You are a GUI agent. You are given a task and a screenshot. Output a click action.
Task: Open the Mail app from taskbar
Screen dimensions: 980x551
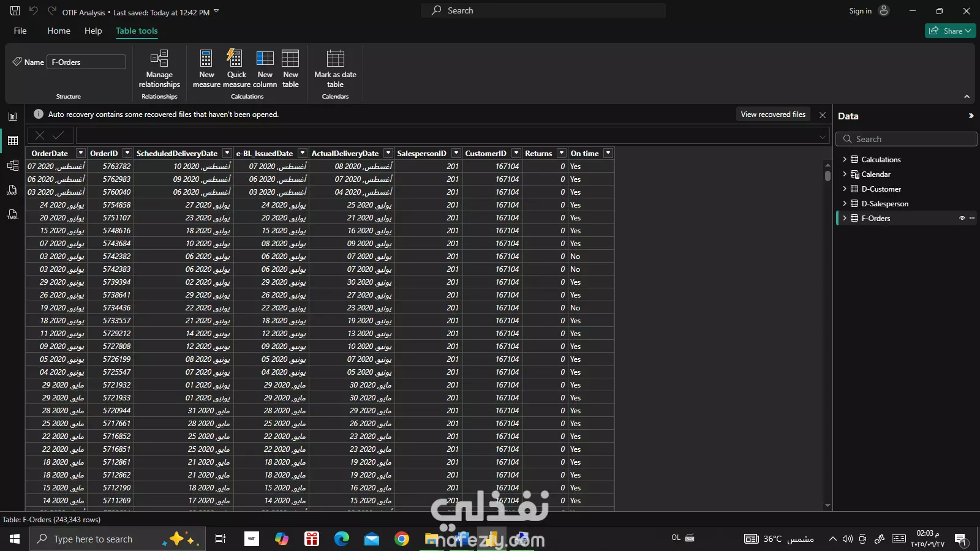coord(372,539)
